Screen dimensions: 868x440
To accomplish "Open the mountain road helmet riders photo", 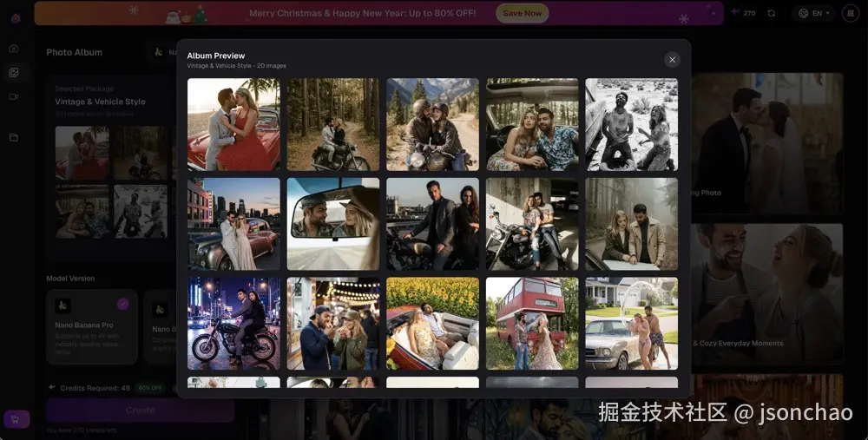I will pyautogui.click(x=433, y=124).
